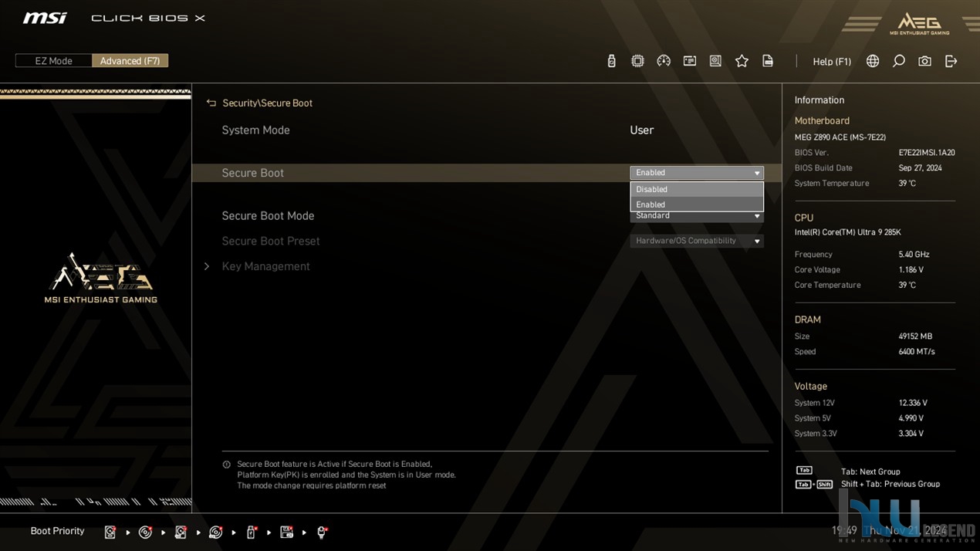The height and width of the screenshot is (551, 980).
Task: Click the System 5V reading 4.990 V
Action: [x=911, y=418]
